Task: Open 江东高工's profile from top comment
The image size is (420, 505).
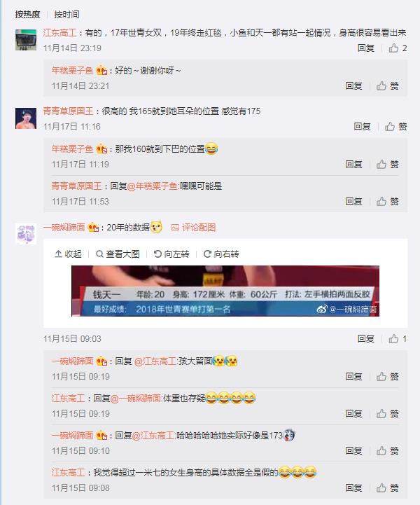Action: point(59,33)
